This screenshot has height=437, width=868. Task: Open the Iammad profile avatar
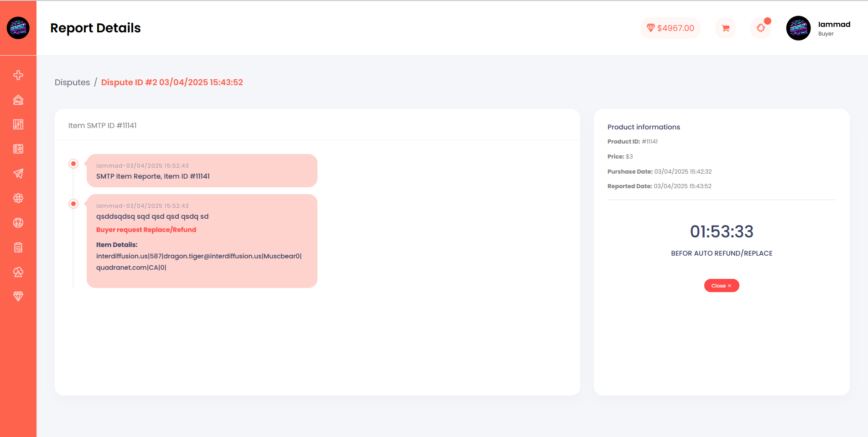click(x=798, y=28)
